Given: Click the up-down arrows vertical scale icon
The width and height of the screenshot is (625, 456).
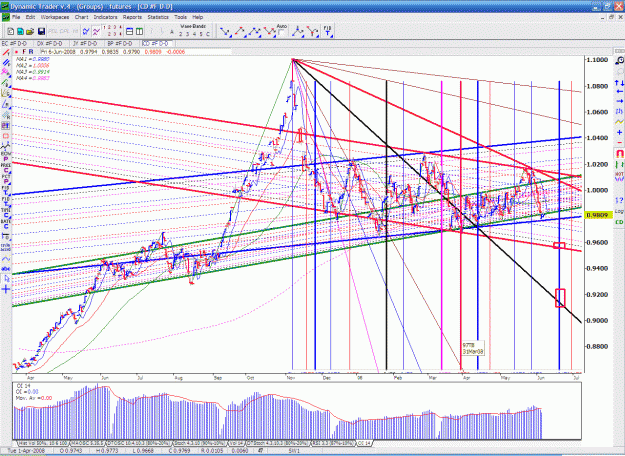Looking at the screenshot, I should [619, 83].
